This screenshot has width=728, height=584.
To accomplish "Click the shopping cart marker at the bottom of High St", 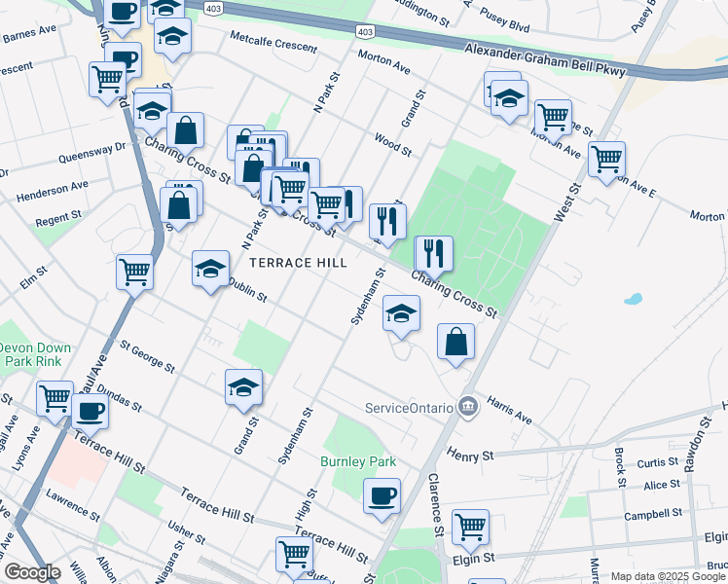I will pyautogui.click(x=294, y=554).
